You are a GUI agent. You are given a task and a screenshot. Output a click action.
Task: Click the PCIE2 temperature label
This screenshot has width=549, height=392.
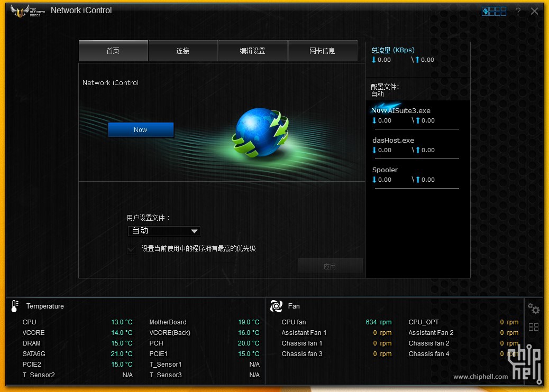(32, 365)
